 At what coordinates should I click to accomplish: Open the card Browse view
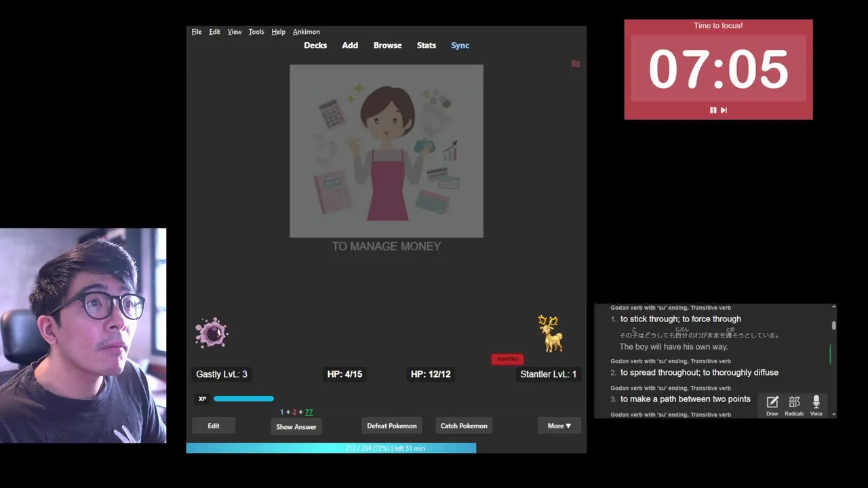coord(388,45)
